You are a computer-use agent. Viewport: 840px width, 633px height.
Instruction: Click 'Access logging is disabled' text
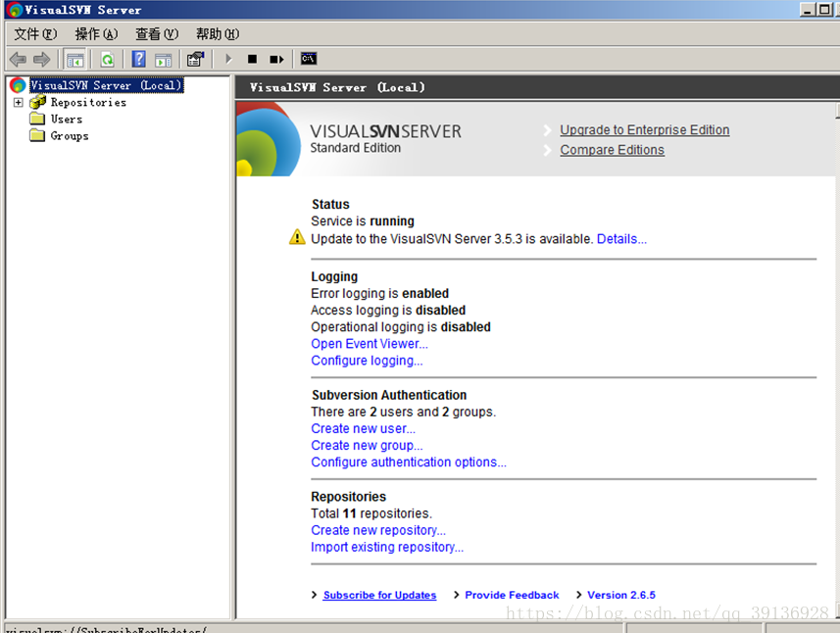point(388,310)
